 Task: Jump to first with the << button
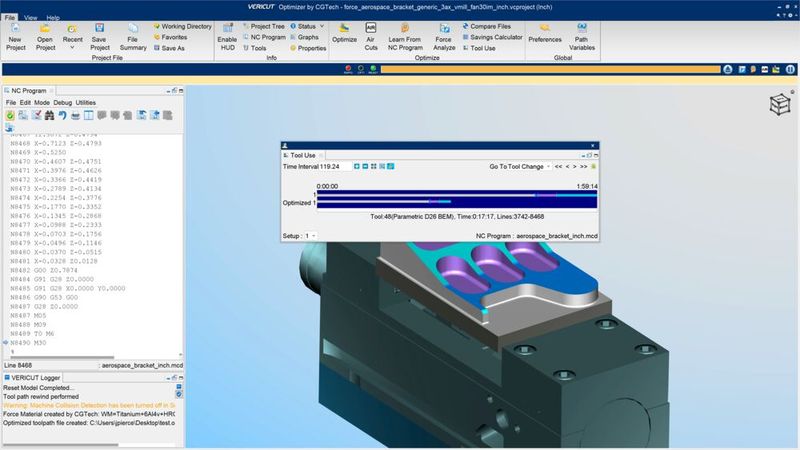[x=558, y=166]
